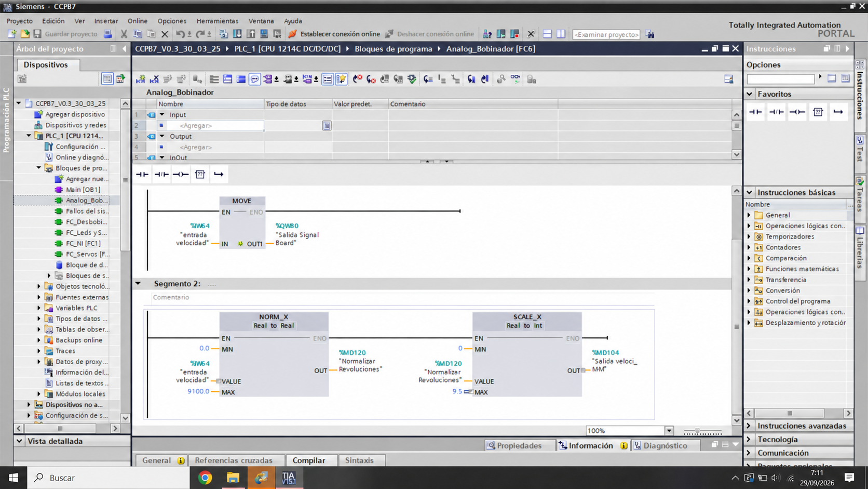Click the Redo arrow icon
Image resolution: width=868 pixels, height=489 pixels.
(200, 34)
